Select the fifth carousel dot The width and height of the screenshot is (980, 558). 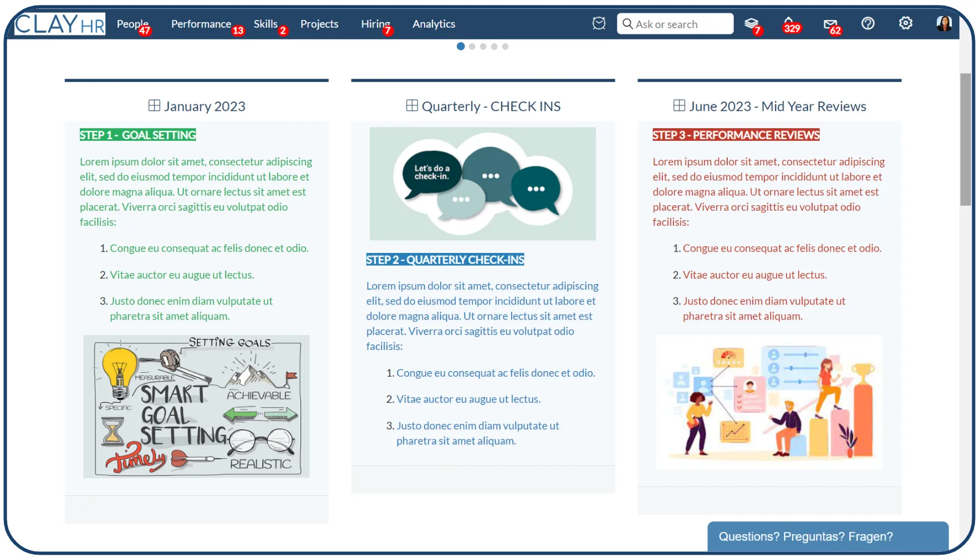505,47
